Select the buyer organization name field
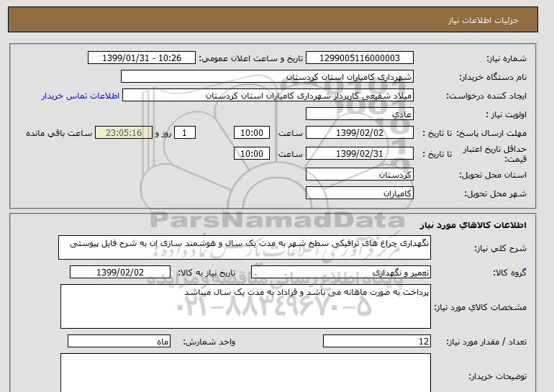 [x=267, y=77]
